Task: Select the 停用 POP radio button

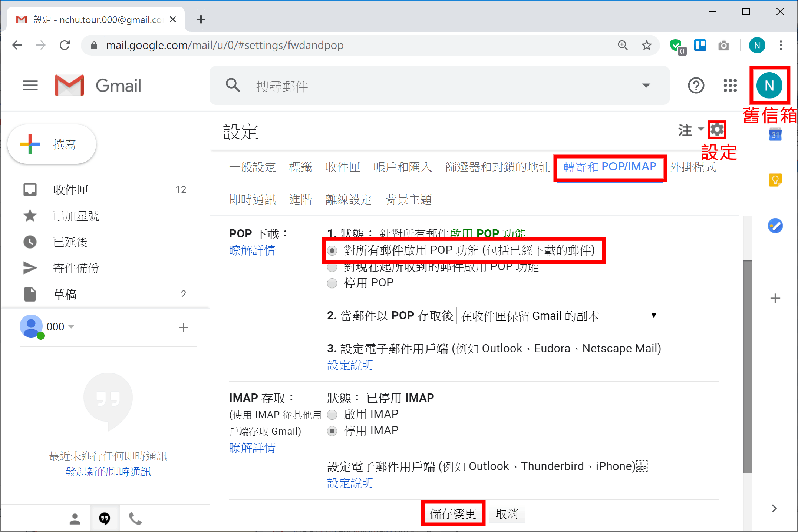Action: point(332,283)
